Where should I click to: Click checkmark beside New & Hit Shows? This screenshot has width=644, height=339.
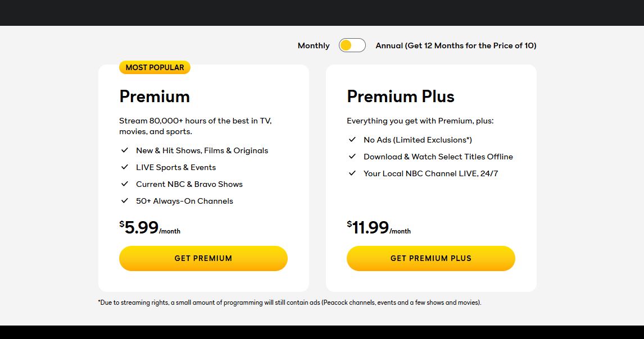pos(124,150)
